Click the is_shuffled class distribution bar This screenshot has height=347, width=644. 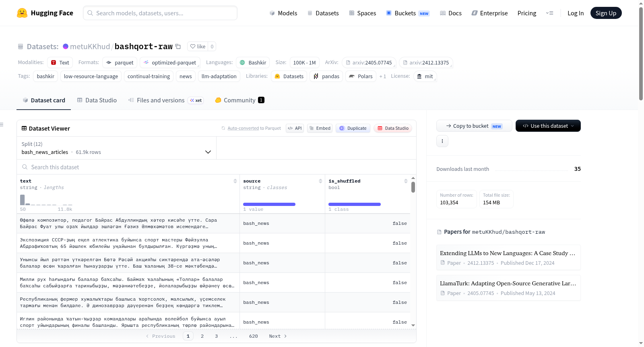355,204
